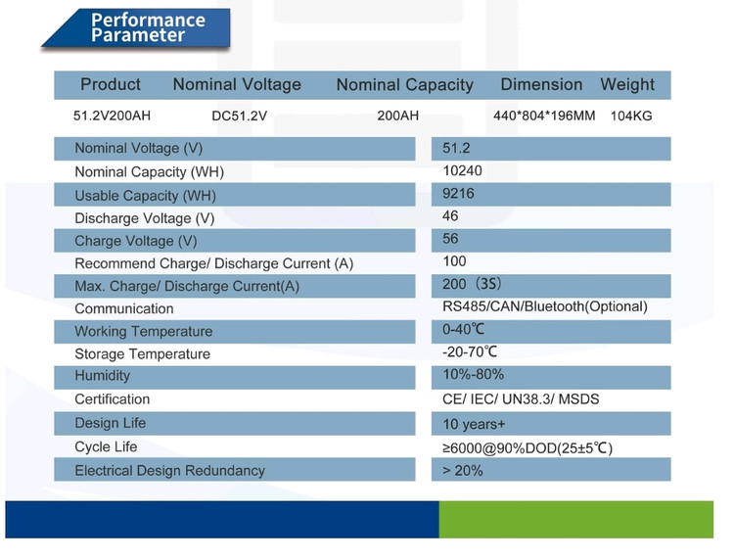Select the 10 years+ design life value
The height and width of the screenshot is (560, 734).
click(475, 424)
